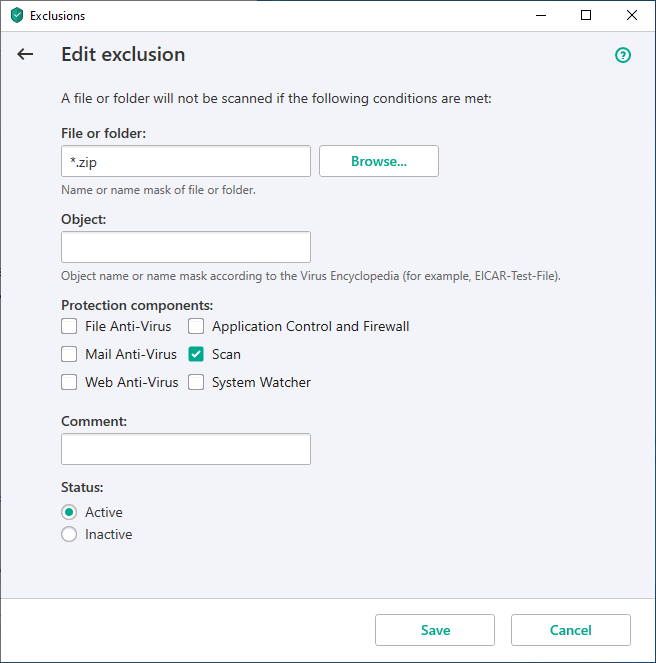Click the back arrow icon
656x663 pixels.
point(25,55)
